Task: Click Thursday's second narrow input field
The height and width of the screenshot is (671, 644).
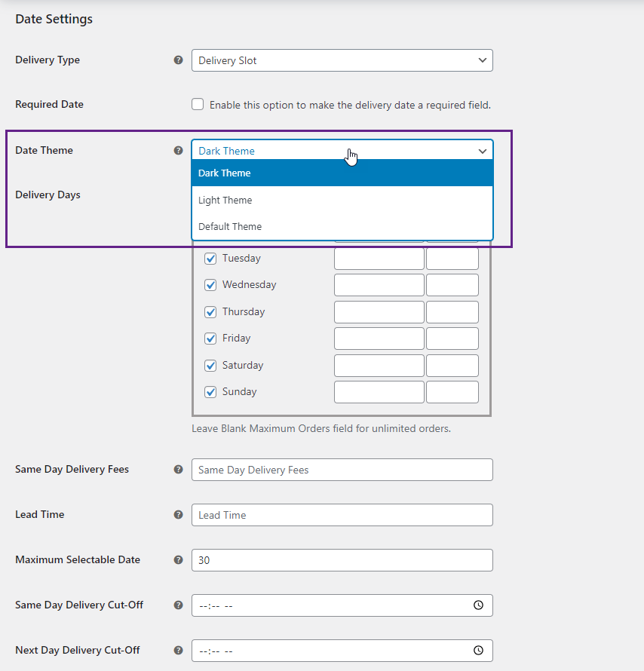Action: [x=452, y=312]
